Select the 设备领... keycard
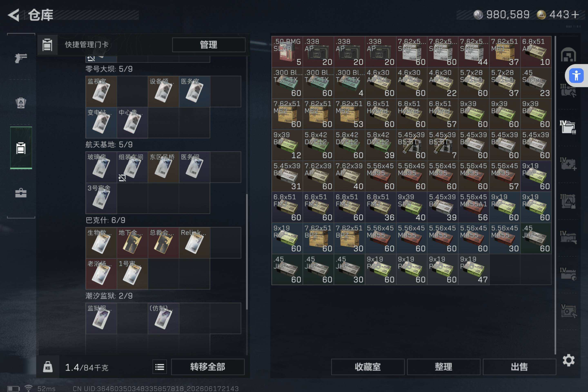Viewport: 588px width, 392px height. click(x=163, y=91)
